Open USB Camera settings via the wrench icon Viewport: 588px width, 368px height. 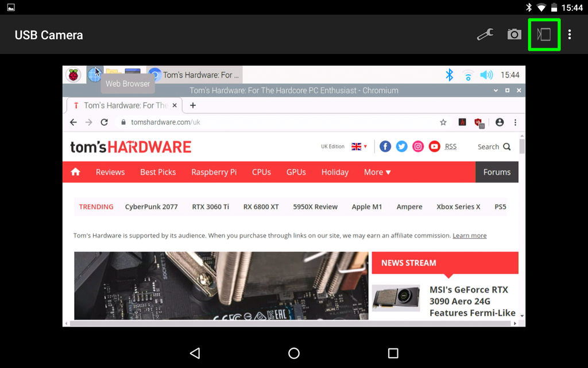pyautogui.click(x=485, y=34)
